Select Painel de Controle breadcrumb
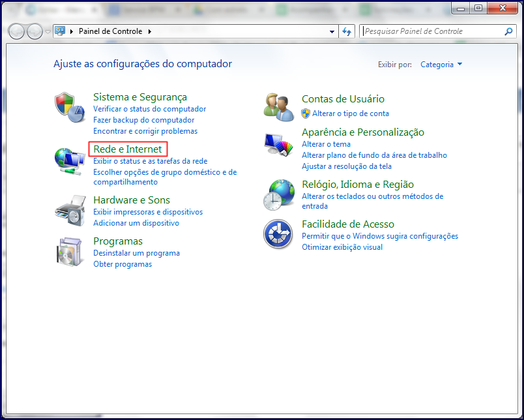The height and width of the screenshot is (420, 524). pyautogui.click(x=111, y=31)
